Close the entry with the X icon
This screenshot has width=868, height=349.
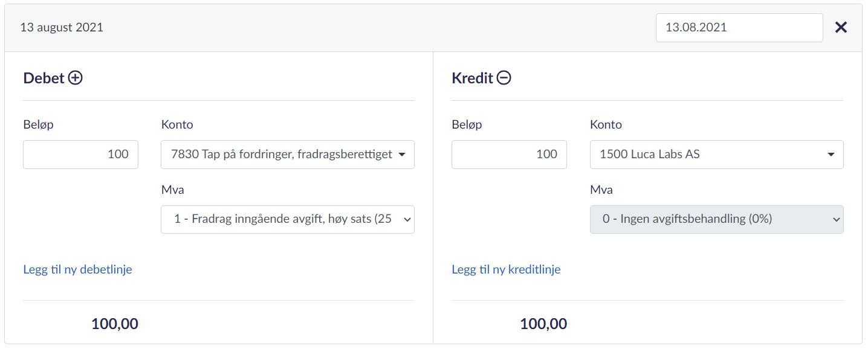(x=841, y=27)
